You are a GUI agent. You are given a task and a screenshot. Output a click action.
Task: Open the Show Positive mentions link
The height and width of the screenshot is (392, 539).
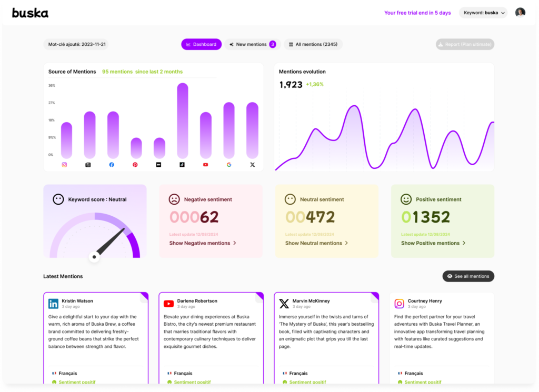point(433,243)
